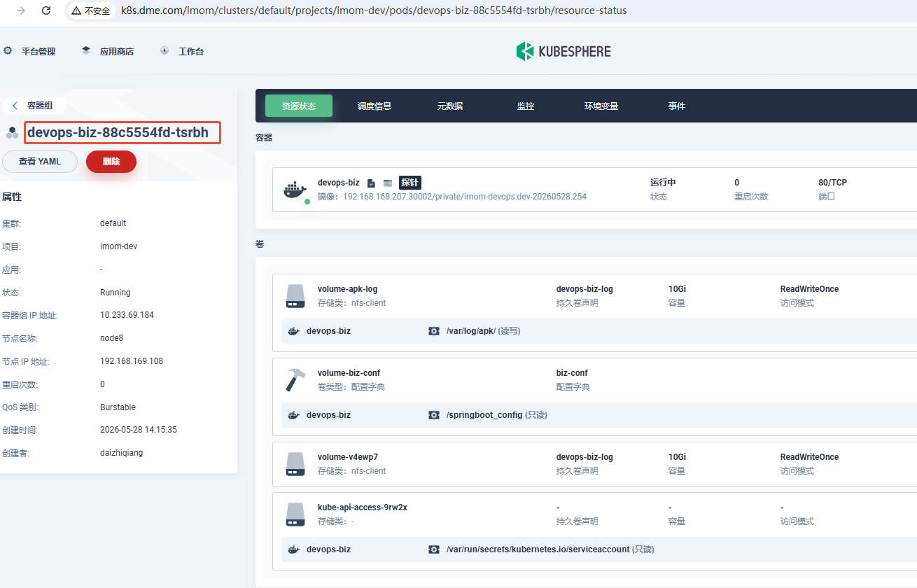The image size is (917, 588).
Task: Click the imom-dev project value
Action: pos(118,246)
